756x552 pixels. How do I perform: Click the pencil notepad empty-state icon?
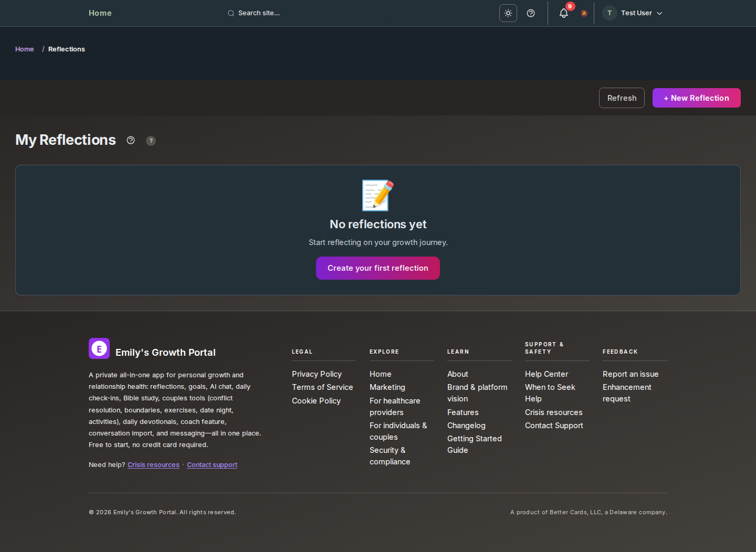tap(377, 195)
